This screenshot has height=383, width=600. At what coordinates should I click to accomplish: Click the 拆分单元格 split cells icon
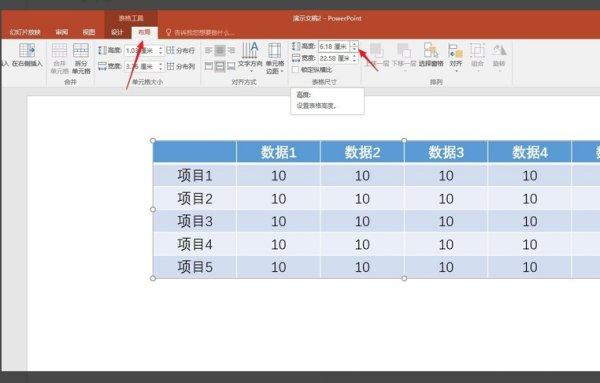click(81, 58)
